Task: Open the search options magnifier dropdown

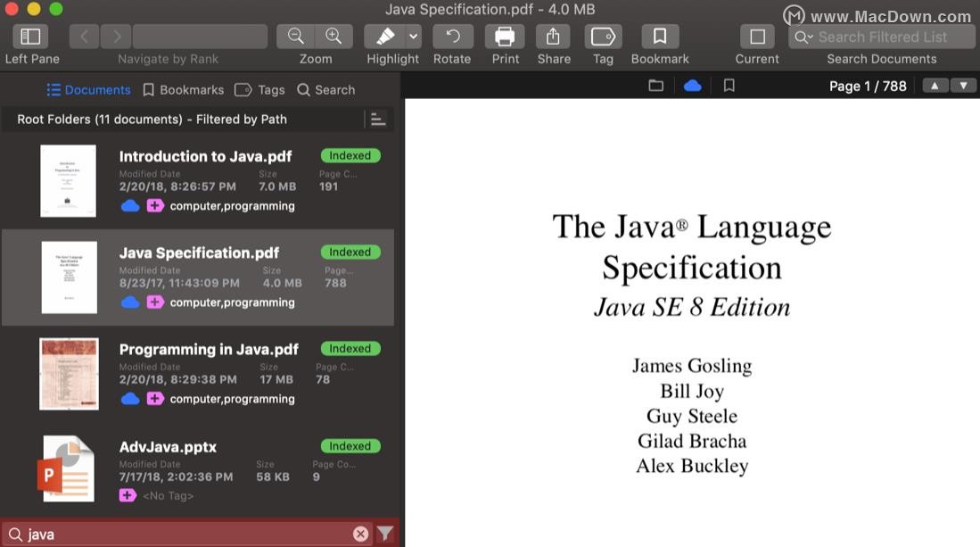Action: point(803,37)
